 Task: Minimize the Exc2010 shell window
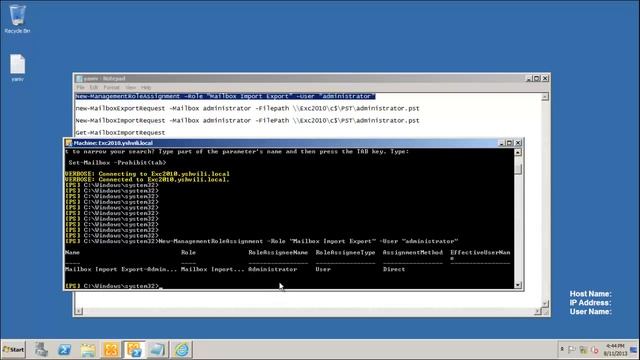click(x=502, y=143)
